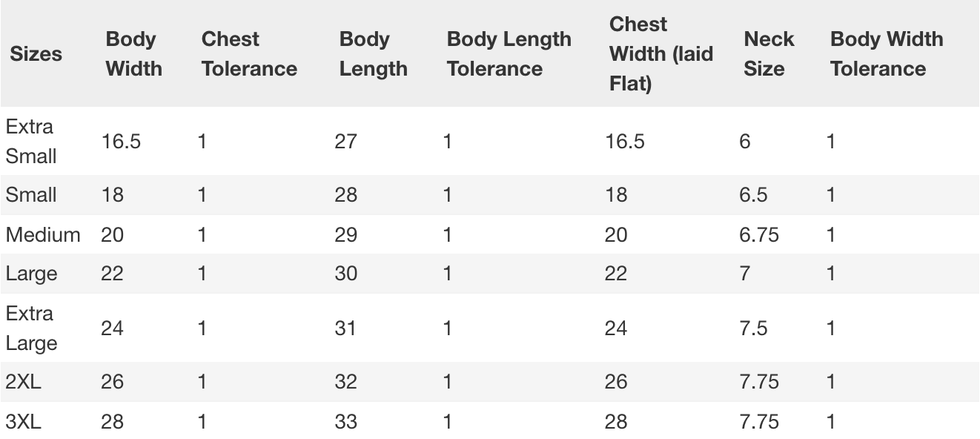Select the Body Width column header
The width and height of the screenshot is (980, 439).
pyautogui.click(x=133, y=54)
